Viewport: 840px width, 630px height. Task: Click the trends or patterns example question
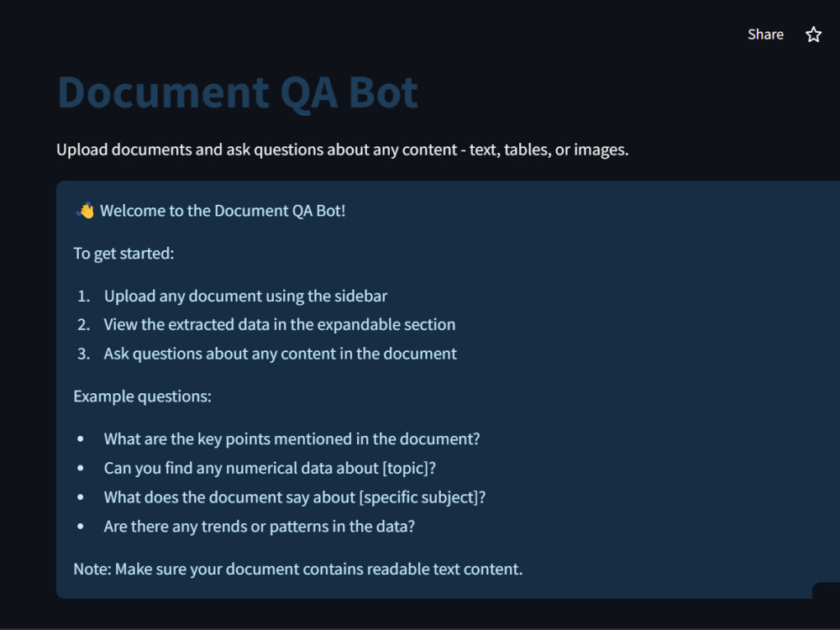click(260, 527)
